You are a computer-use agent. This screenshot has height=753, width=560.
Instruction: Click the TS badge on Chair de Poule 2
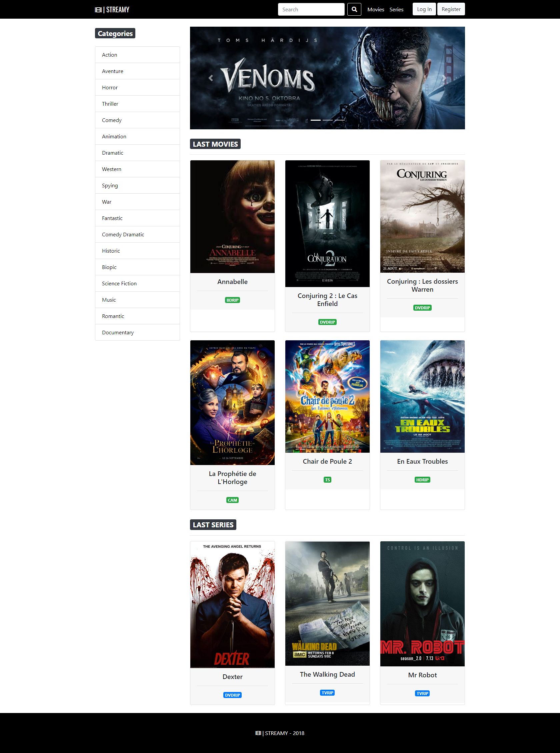(x=327, y=480)
